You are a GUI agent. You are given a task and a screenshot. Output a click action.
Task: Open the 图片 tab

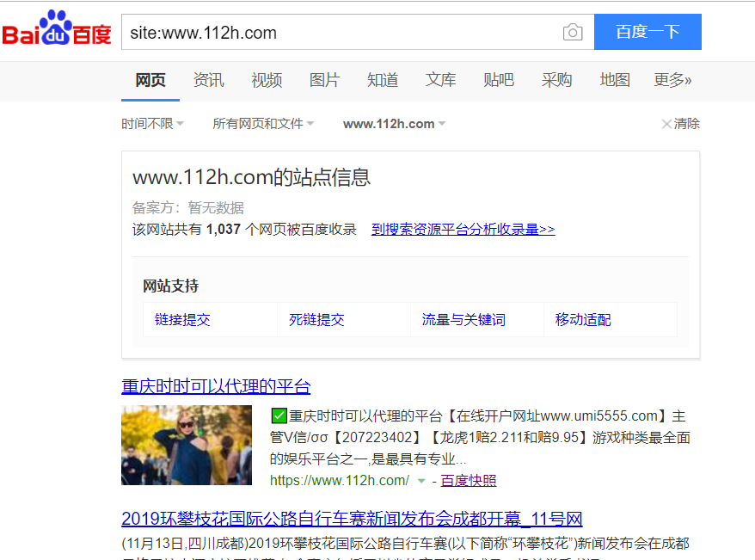point(324,80)
